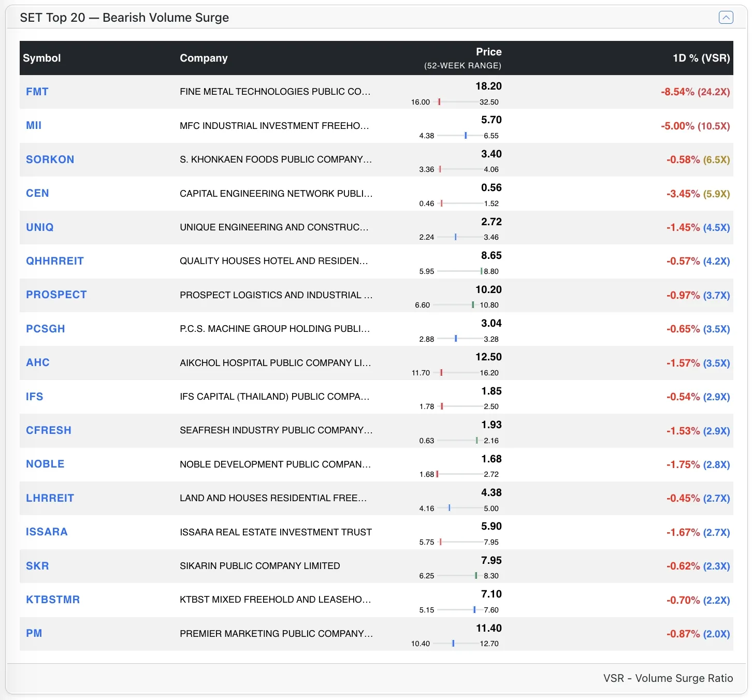Click the -5.00% (10.5X) value

pos(696,126)
